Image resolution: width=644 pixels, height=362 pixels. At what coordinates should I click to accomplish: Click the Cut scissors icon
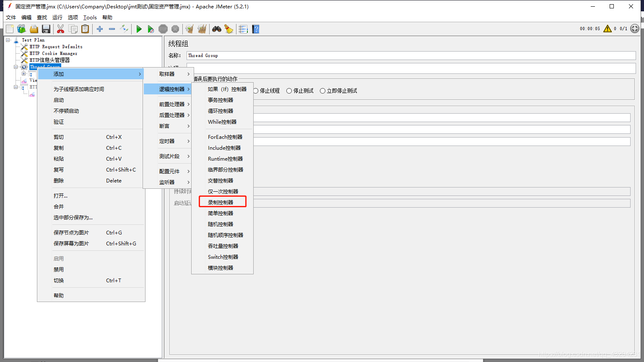[61, 29]
